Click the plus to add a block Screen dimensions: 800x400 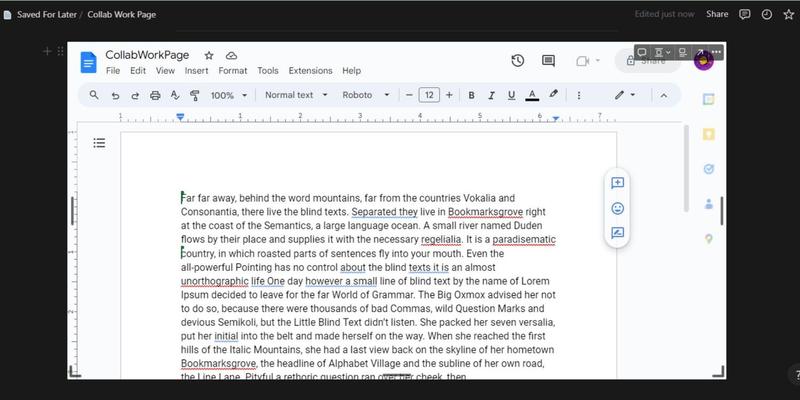pos(47,51)
